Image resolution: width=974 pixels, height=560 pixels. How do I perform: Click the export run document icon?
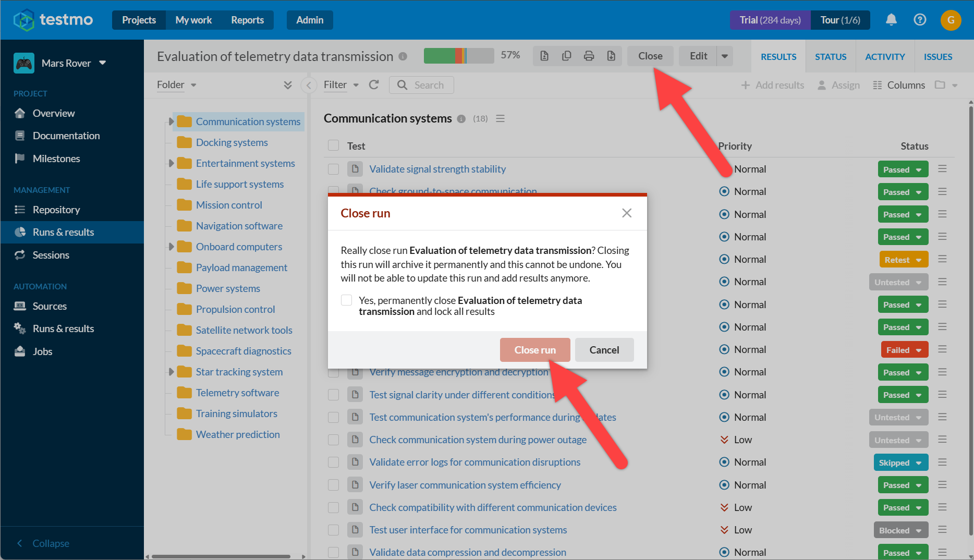coord(544,56)
